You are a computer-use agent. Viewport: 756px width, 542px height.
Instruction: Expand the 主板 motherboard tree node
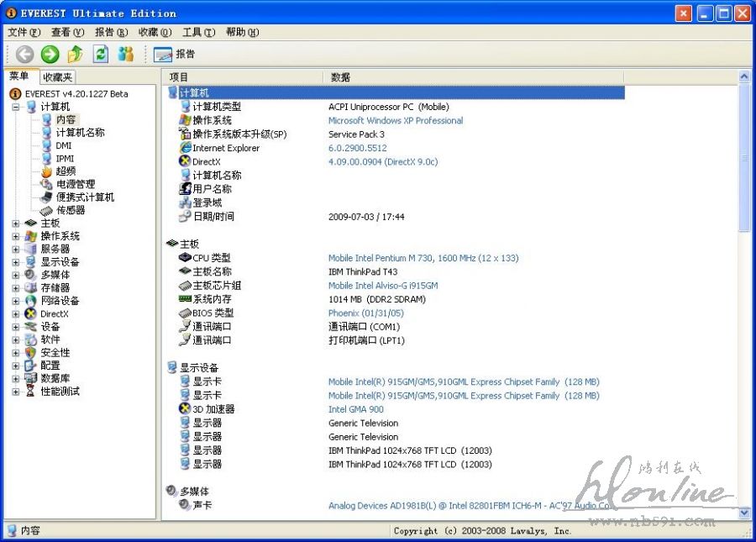(16, 224)
